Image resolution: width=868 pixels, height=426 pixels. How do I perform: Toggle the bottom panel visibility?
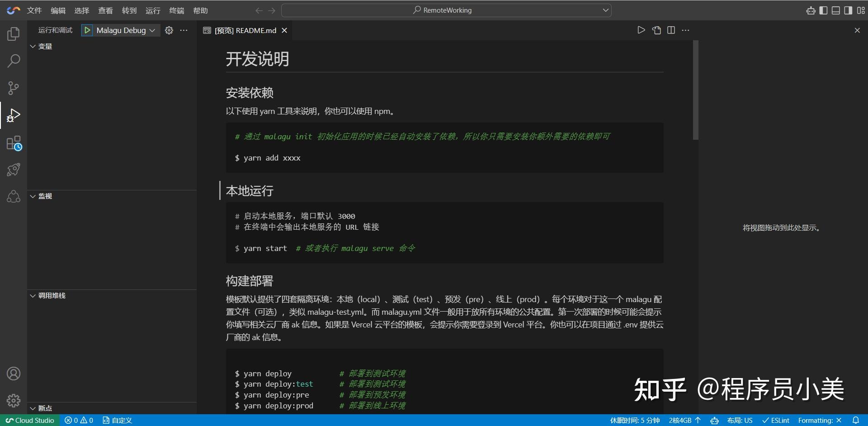pos(835,10)
